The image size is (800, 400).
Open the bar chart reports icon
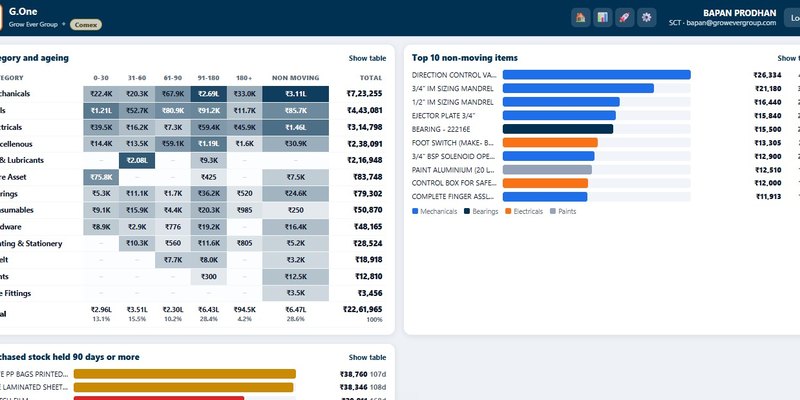coord(603,18)
